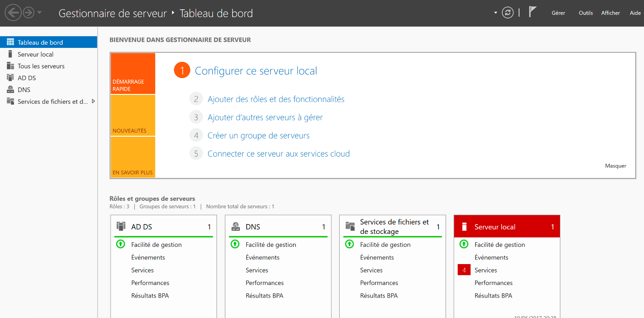The image size is (644, 318).
Task: Click the refresh icon in header
Action: coord(507,13)
